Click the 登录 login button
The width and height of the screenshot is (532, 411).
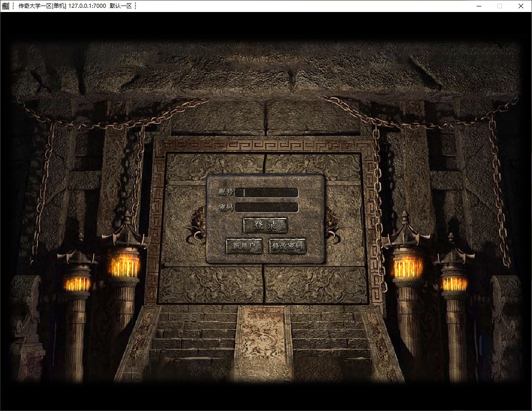pyautogui.click(x=266, y=226)
